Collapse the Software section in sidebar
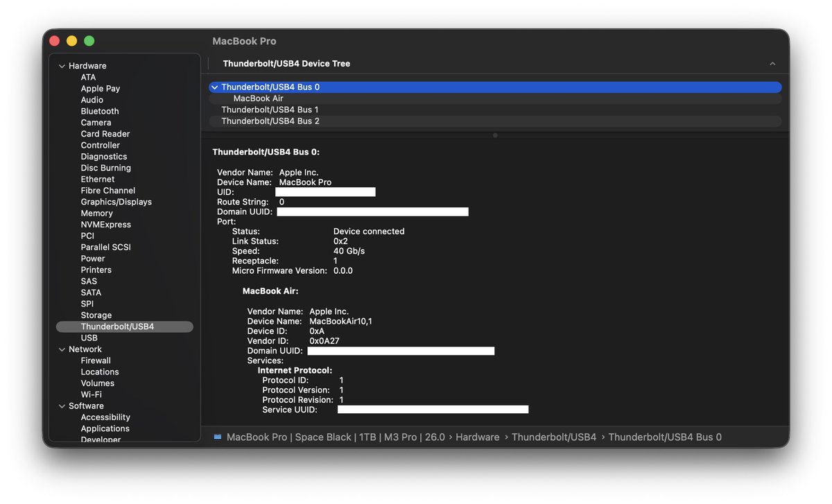This screenshot has width=832, height=504. pyautogui.click(x=62, y=406)
